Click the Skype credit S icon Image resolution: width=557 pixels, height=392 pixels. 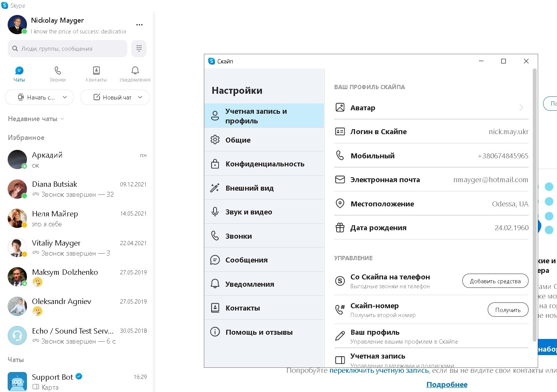point(340,281)
